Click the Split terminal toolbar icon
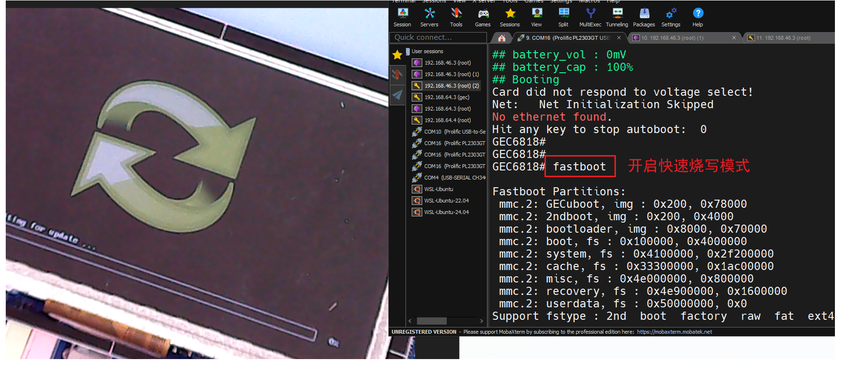 coord(563,17)
